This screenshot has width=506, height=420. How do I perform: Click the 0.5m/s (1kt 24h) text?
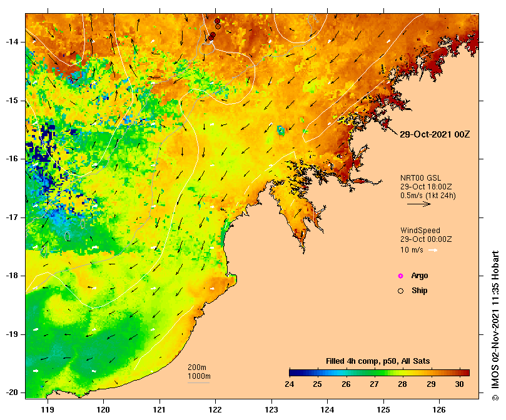[428, 196]
